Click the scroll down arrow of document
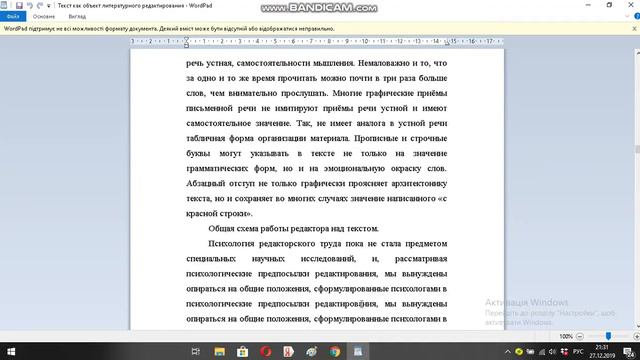640x360 pixels. point(637,326)
